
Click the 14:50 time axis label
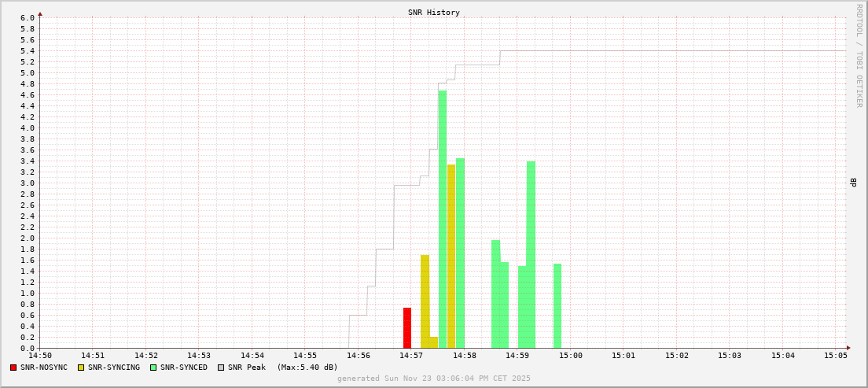40,356
